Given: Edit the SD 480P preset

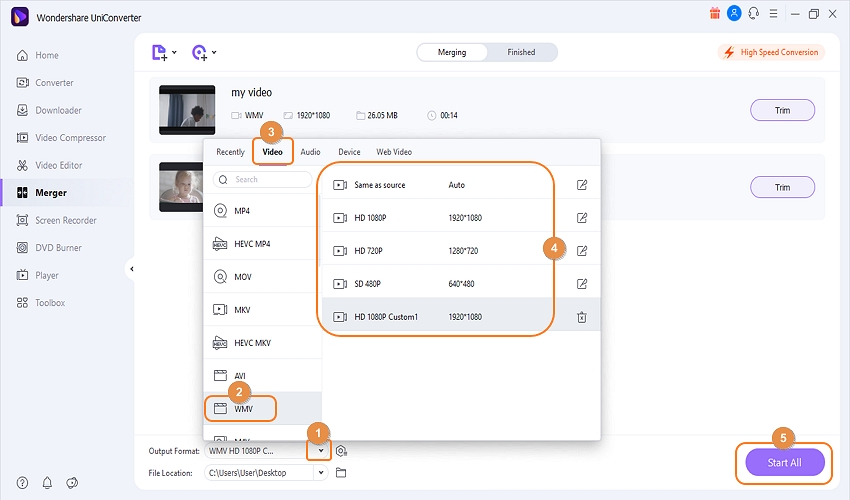Looking at the screenshot, I should point(582,284).
